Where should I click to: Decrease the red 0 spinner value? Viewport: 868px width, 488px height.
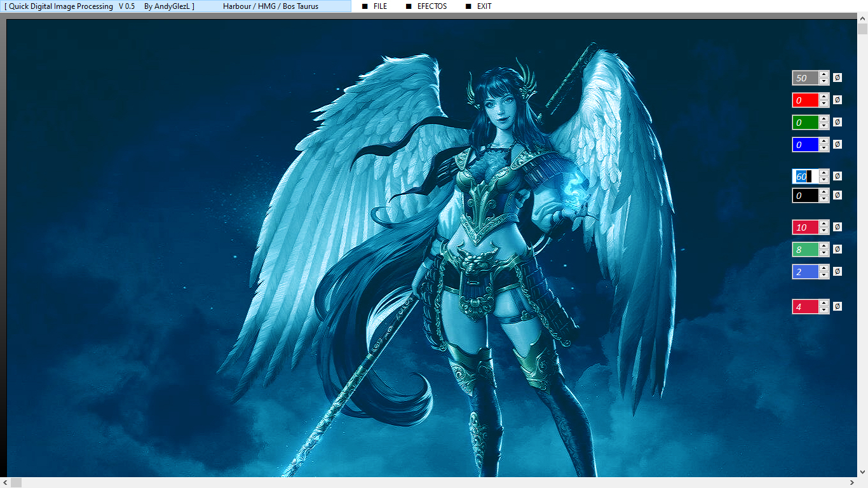tap(824, 104)
